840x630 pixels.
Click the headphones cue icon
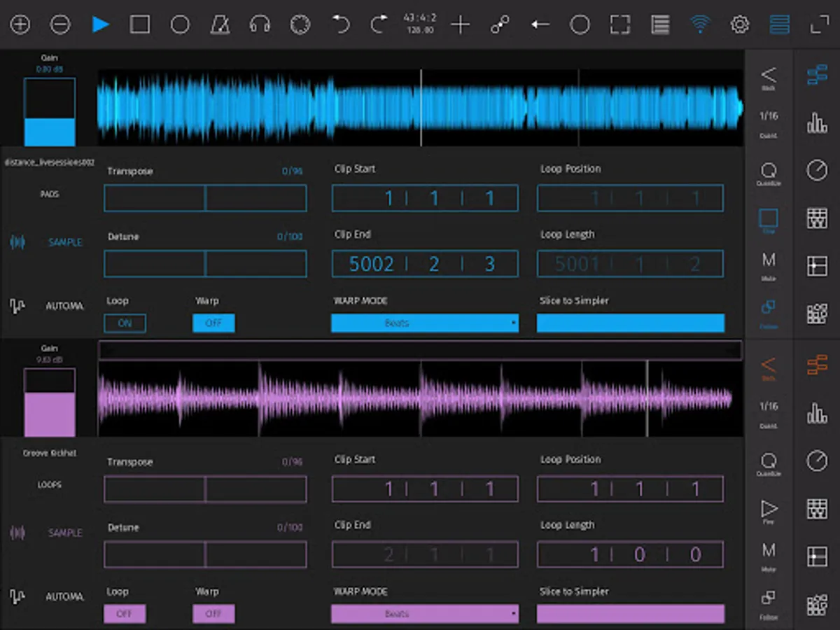point(260,25)
